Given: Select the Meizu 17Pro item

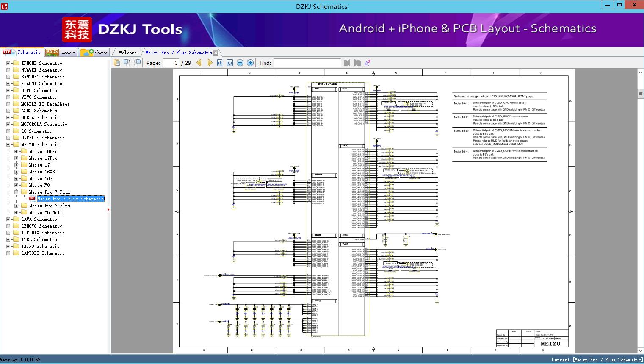Looking at the screenshot, I should coord(43,158).
